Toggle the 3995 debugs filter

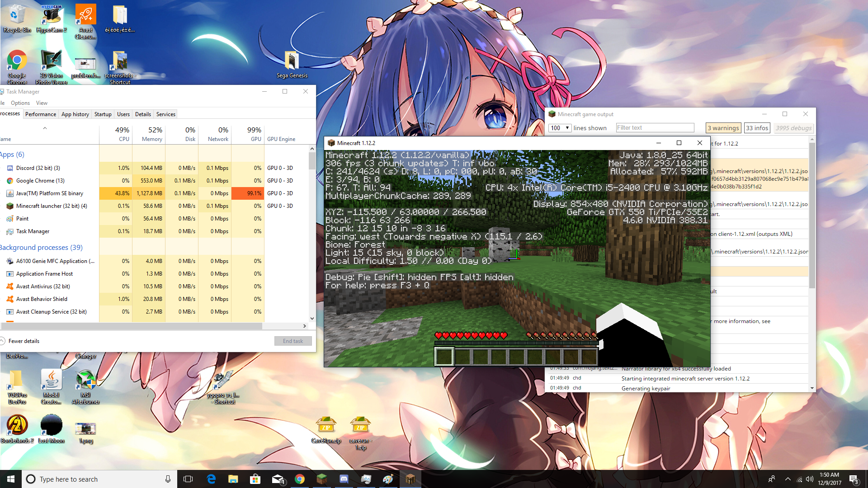click(x=793, y=128)
